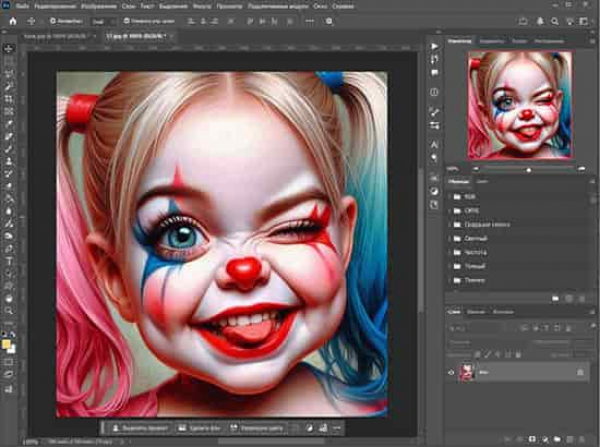Click the background white color swatch
Viewport: 600px width, 447px height.
(12, 349)
